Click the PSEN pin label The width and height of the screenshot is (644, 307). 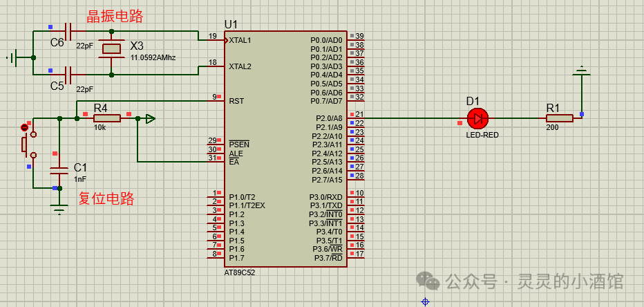click(x=239, y=145)
